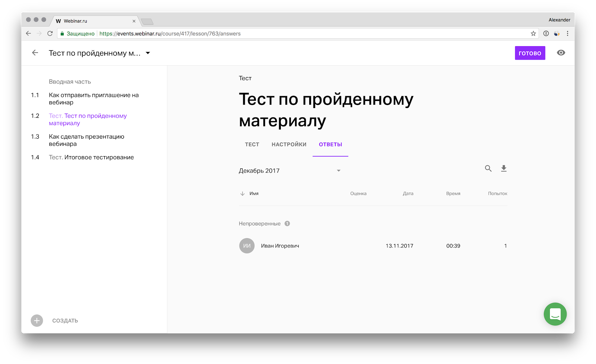This screenshot has width=596, height=364.
Task: Click the green lock security icon
Action: click(62, 34)
